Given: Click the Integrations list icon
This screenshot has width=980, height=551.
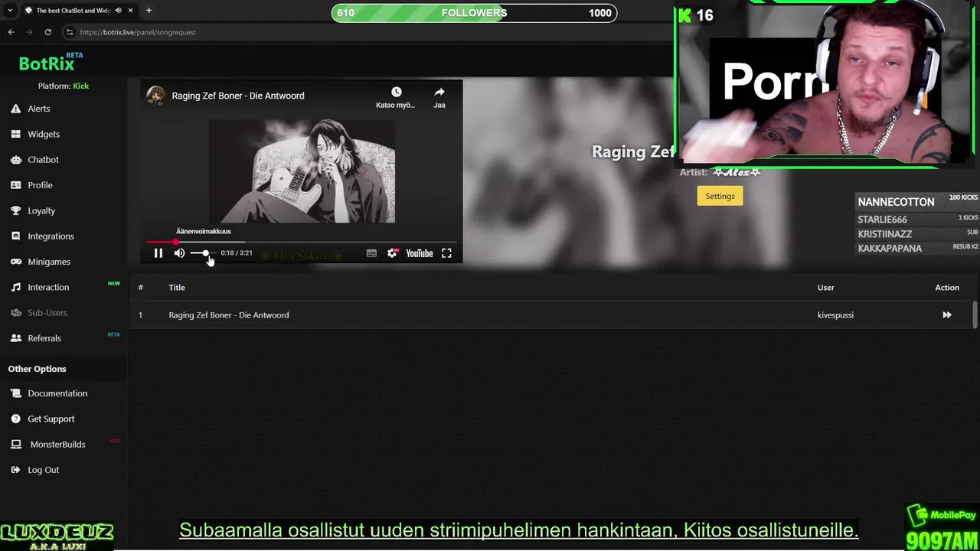Looking at the screenshot, I should (x=16, y=236).
